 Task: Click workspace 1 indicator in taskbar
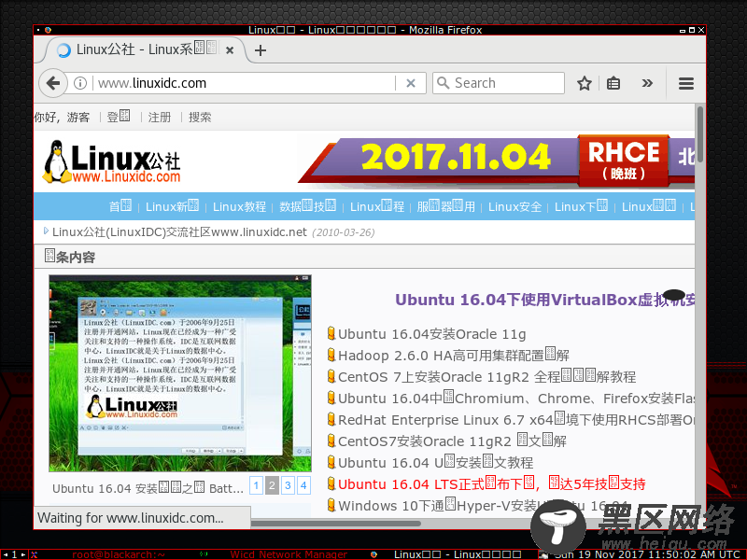point(14,554)
